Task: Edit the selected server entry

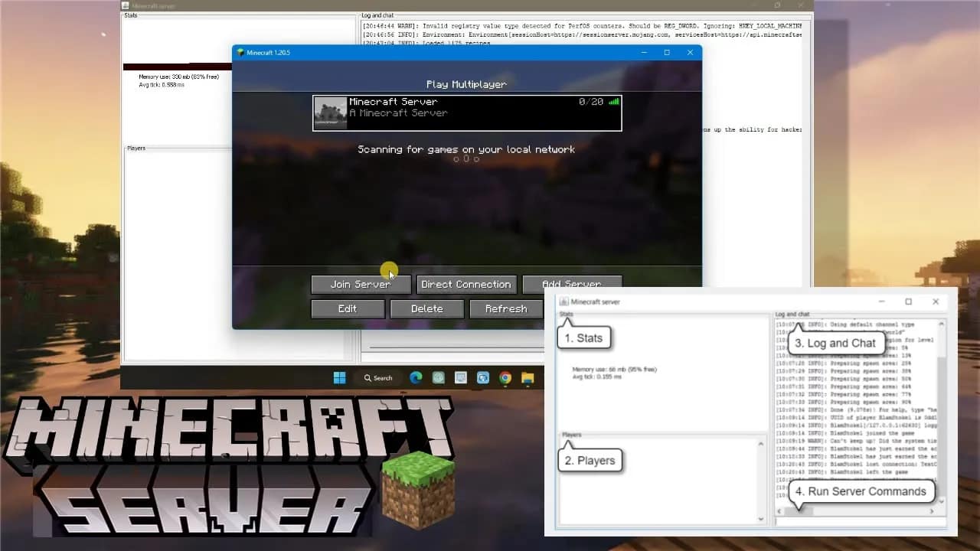Action: 348,308
